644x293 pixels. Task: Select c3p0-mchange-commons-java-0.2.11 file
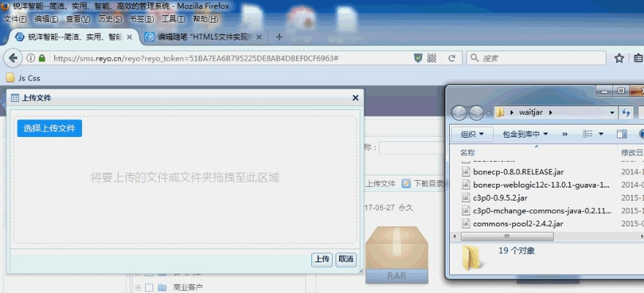tap(536, 211)
